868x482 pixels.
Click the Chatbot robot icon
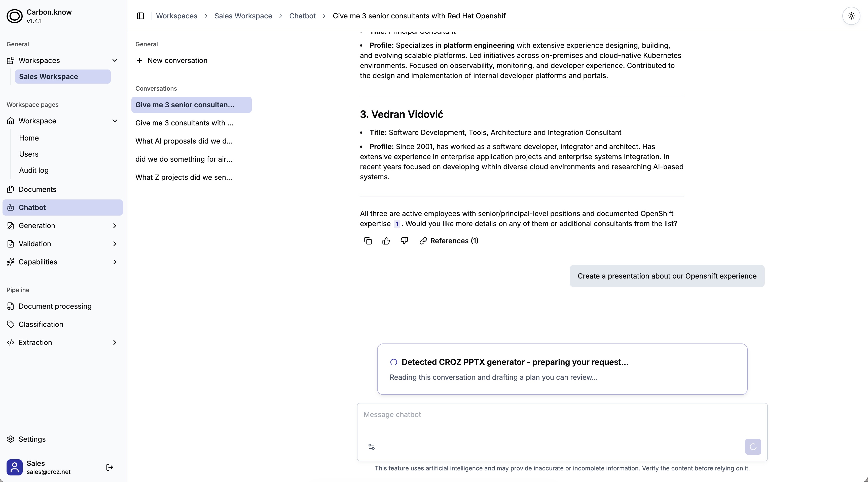point(10,208)
